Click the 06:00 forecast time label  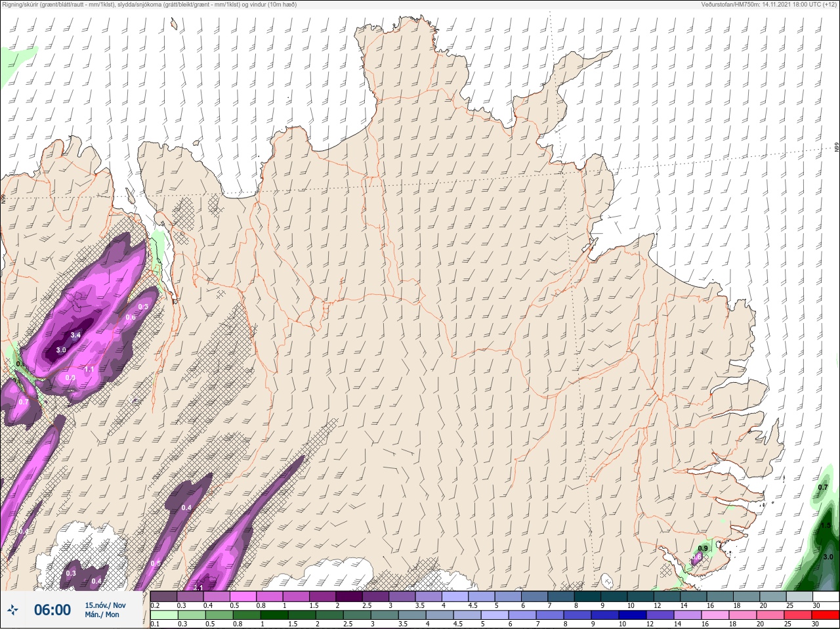pyautogui.click(x=52, y=610)
